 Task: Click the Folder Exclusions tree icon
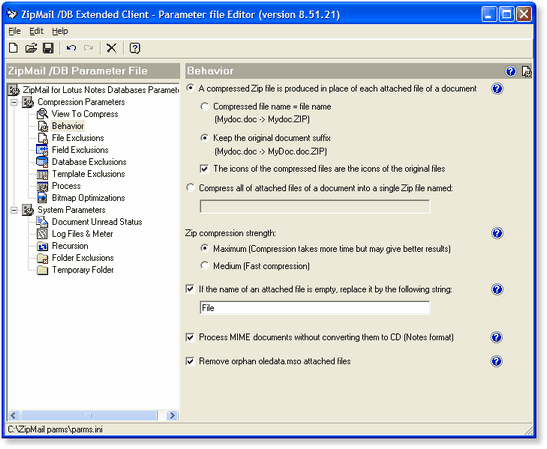click(x=42, y=258)
